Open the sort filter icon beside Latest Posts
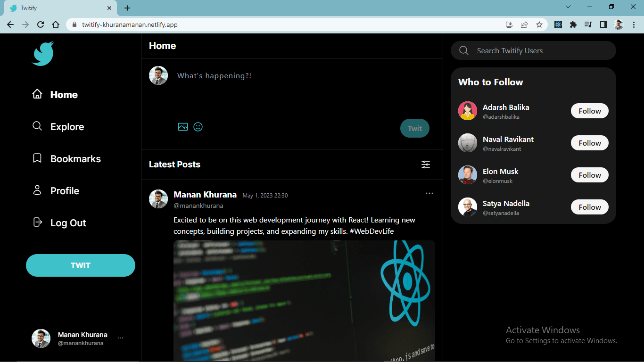This screenshot has width=644, height=362. click(x=426, y=165)
